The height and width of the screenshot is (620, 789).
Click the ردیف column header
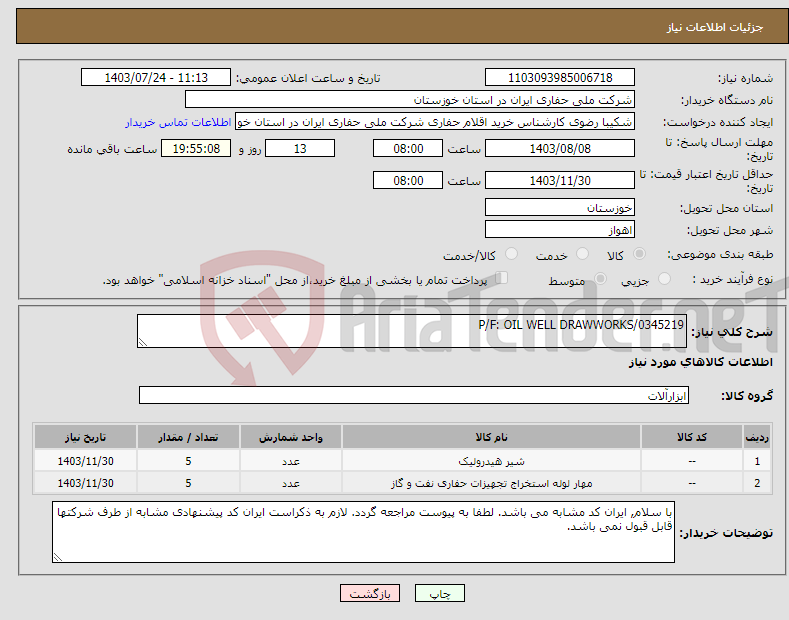757,437
